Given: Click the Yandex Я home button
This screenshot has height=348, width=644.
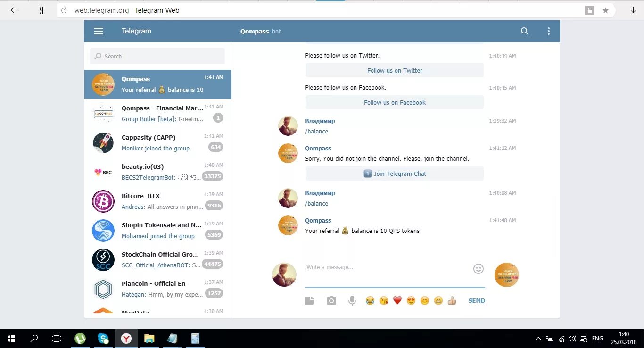Looking at the screenshot, I should 41,10.
